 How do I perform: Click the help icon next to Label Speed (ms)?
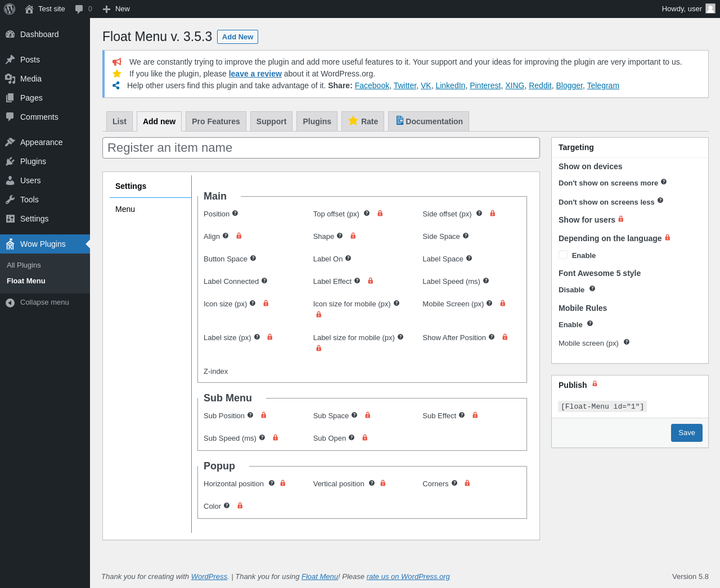486,281
